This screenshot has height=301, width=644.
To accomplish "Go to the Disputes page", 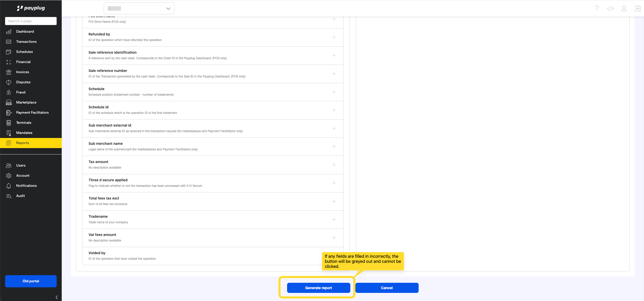I will click(x=23, y=82).
